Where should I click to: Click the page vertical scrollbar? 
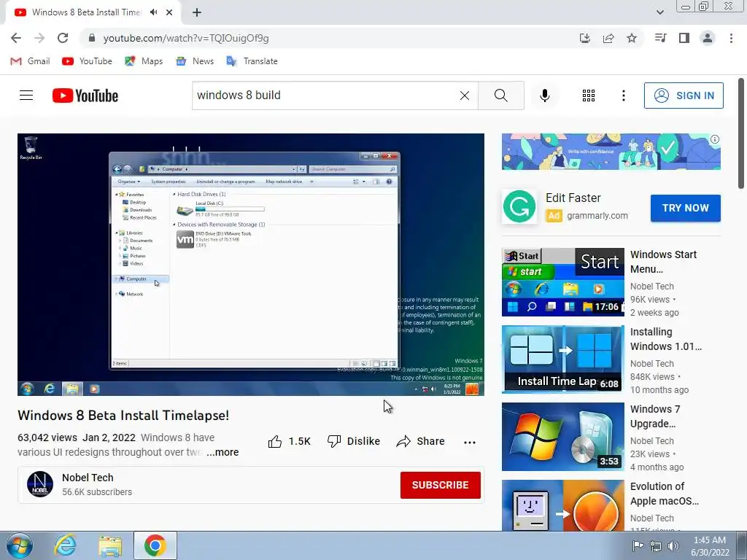coord(741,133)
